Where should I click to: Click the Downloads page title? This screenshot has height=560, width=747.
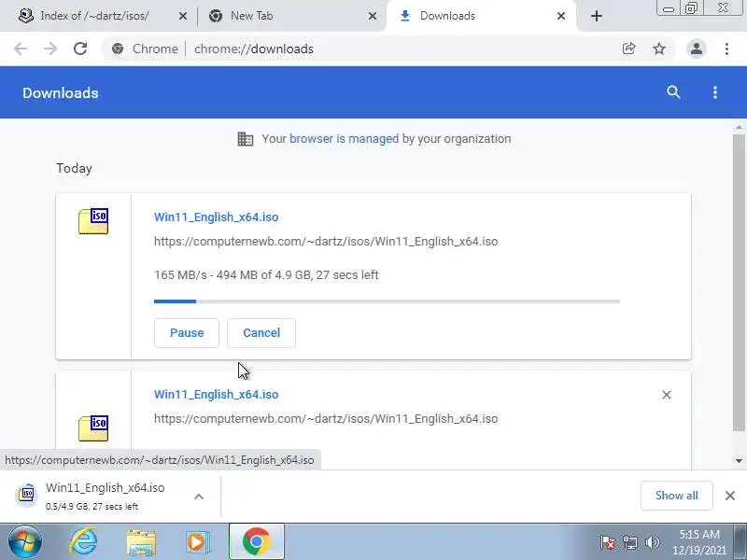[61, 92]
